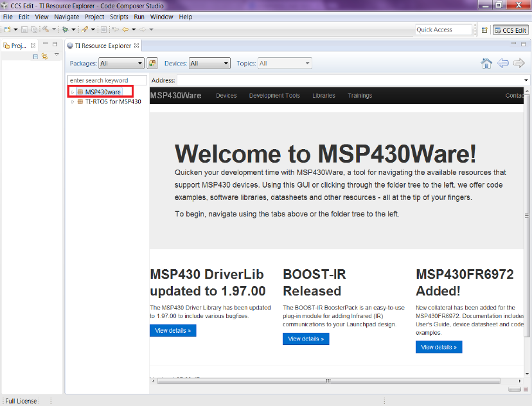Open Libraries in the page navbar
532x406 pixels.
click(324, 96)
